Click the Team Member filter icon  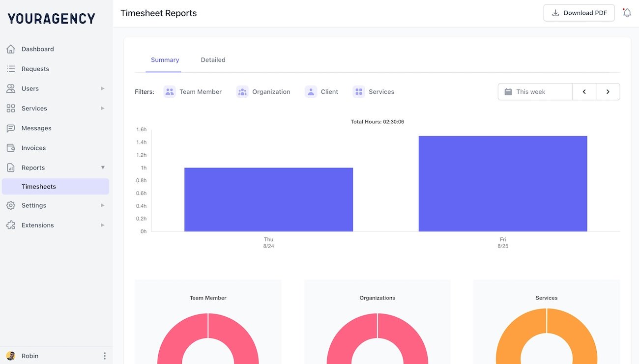(169, 91)
